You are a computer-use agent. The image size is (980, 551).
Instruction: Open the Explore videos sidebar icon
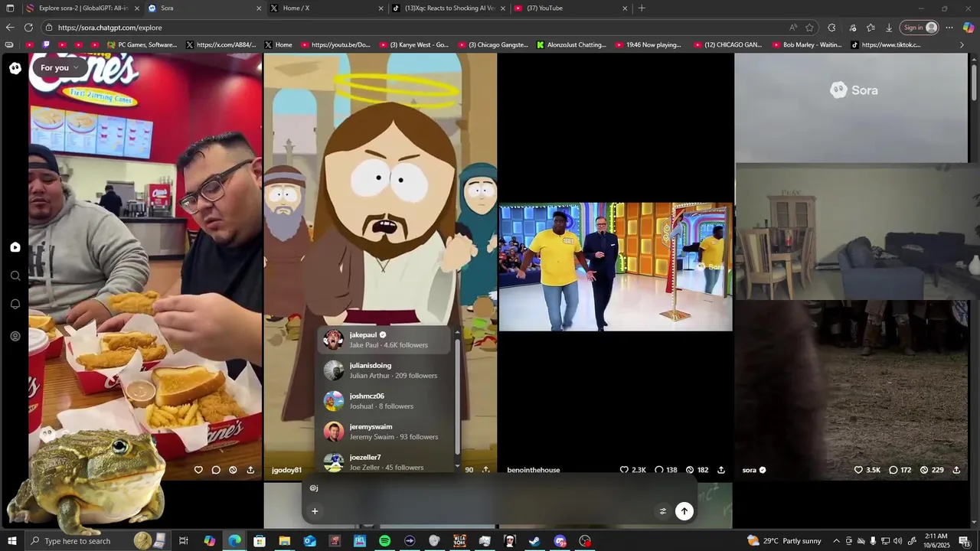point(15,247)
